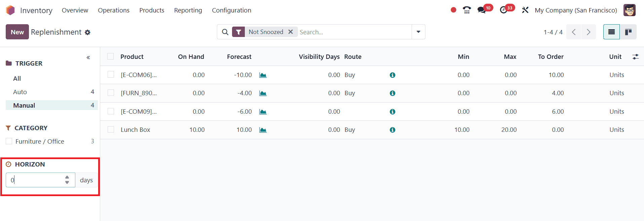Click the red recording status dot
The height and width of the screenshot is (221, 644).
[x=453, y=10]
